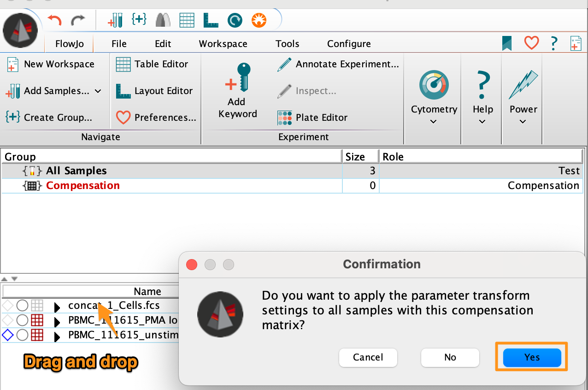
Task: Open the Table Editor icon in quick toolbar
Action: [187, 20]
